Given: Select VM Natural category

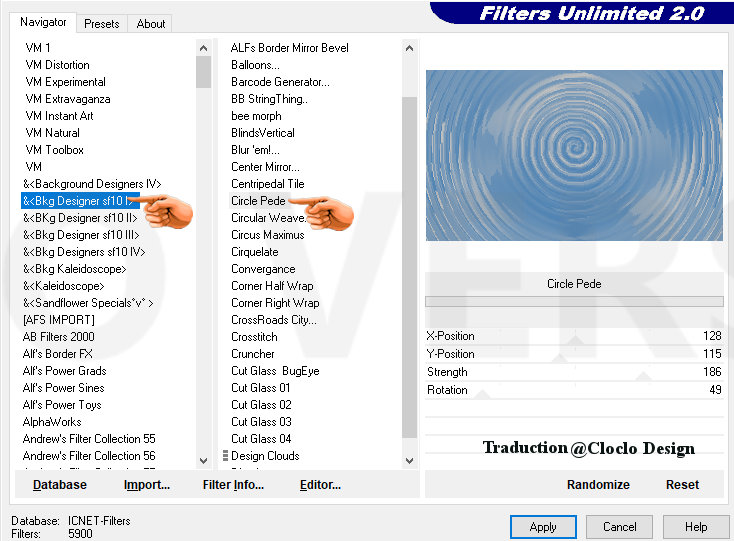Looking at the screenshot, I should point(52,133).
